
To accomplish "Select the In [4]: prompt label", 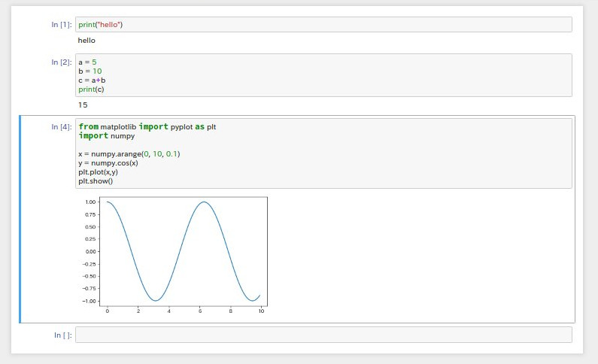I will (x=62, y=127).
